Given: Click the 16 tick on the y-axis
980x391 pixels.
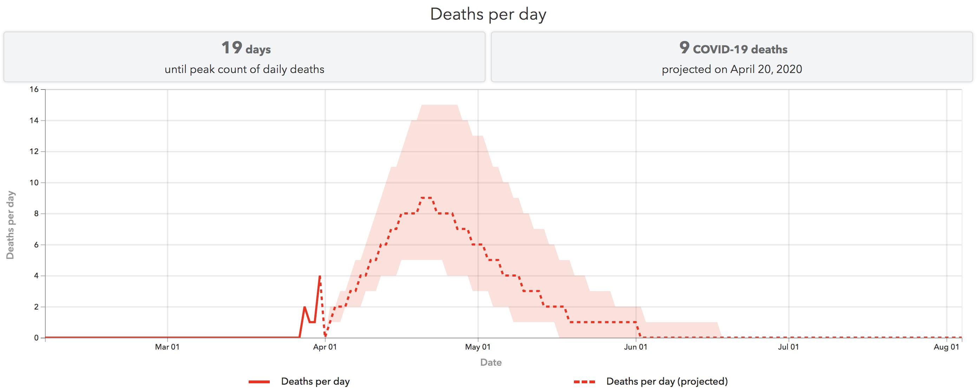Looking at the screenshot, I should (x=34, y=90).
